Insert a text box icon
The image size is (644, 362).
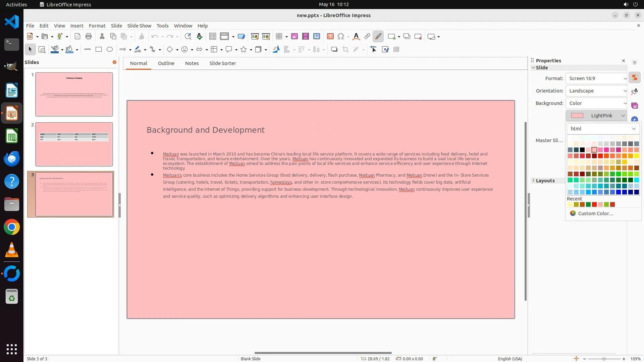point(330,37)
